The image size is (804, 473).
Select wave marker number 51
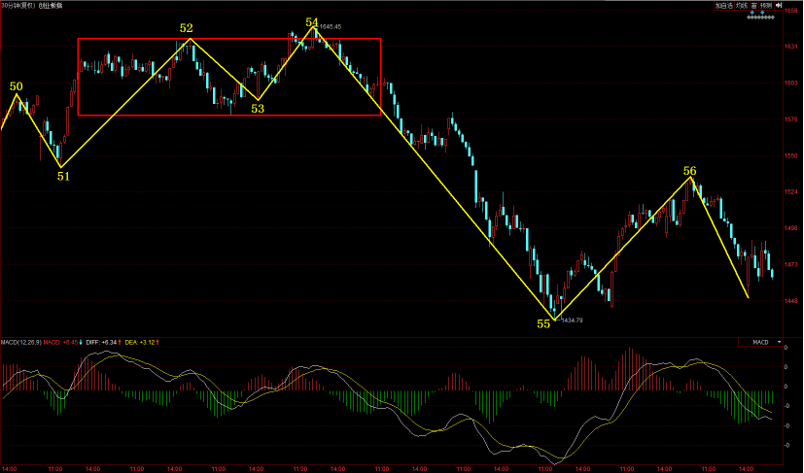click(x=63, y=176)
